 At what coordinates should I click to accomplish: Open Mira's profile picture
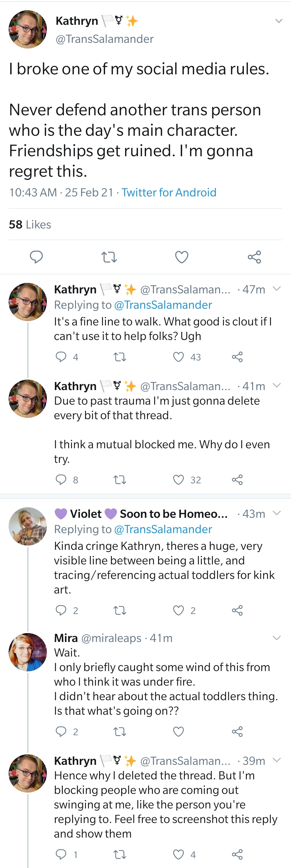click(28, 652)
